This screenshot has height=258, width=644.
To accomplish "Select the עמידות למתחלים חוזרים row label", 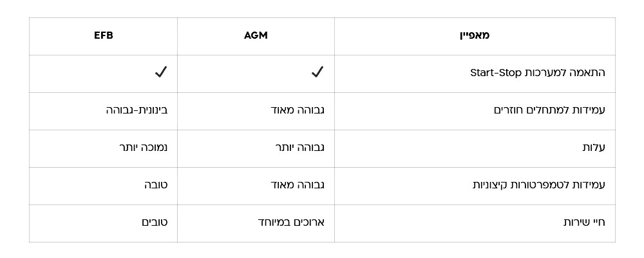I will click(x=549, y=110).
